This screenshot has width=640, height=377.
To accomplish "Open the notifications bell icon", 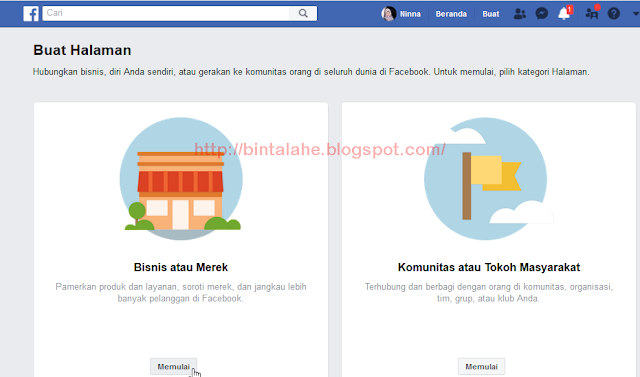I will point(564,13).
